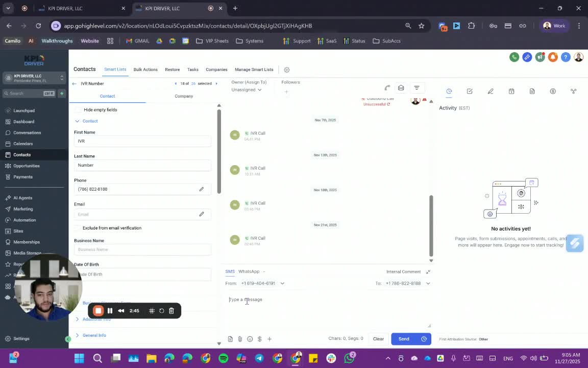Screen dimensions: 588x368
Task: Click the mark-as-read envelope icon
Action: pyautogui.click(x=401, y=88)
